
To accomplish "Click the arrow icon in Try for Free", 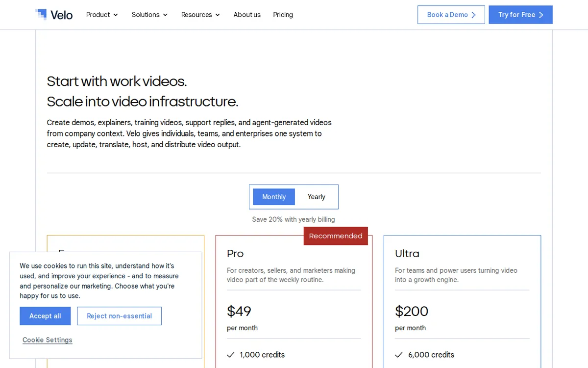I will 541,15.
